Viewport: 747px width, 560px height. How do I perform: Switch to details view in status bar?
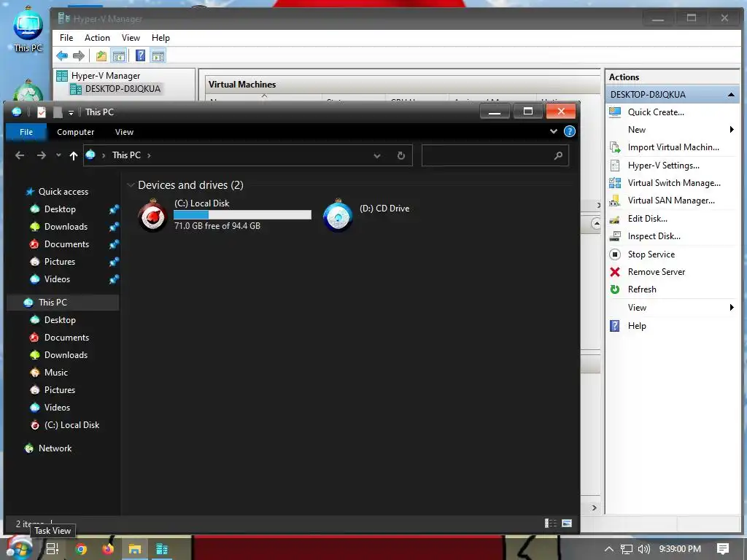[550, 524]
